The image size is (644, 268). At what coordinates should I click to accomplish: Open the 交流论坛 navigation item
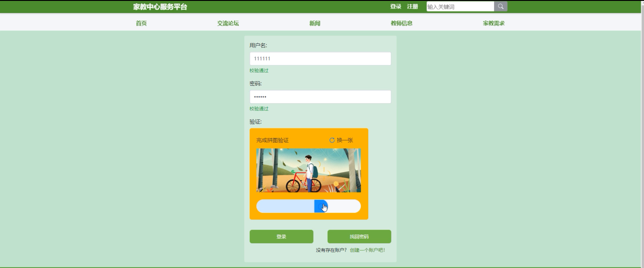[x=228, y=23]
